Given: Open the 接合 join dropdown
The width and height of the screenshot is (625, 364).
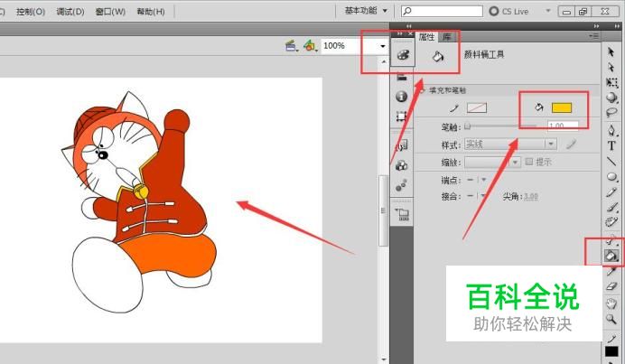Looking at the screenshot, I should point(484,196).
